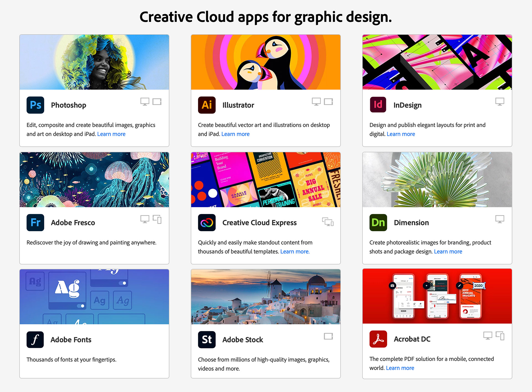532x392 pixels.
Task: Open Learn more link for InDesign
Action: point(401,134)
